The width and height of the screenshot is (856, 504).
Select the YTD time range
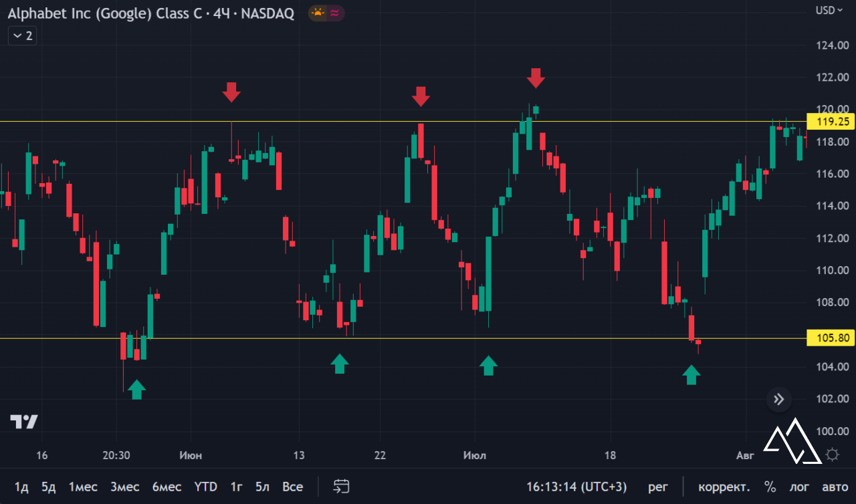(206, 487)
